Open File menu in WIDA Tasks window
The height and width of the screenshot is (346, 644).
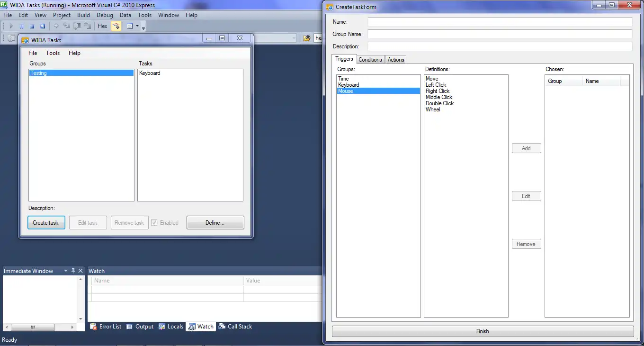(x=33, y=53)
